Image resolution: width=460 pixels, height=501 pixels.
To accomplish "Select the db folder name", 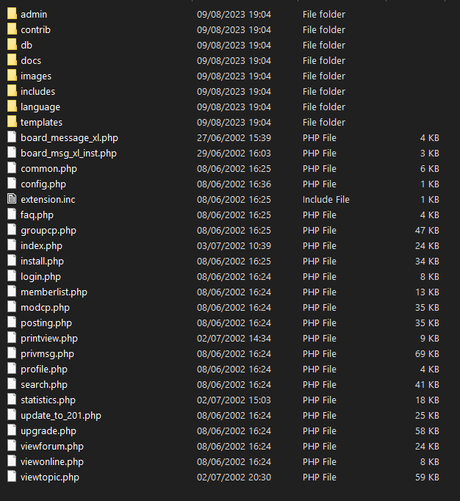I will click(26, 45).
